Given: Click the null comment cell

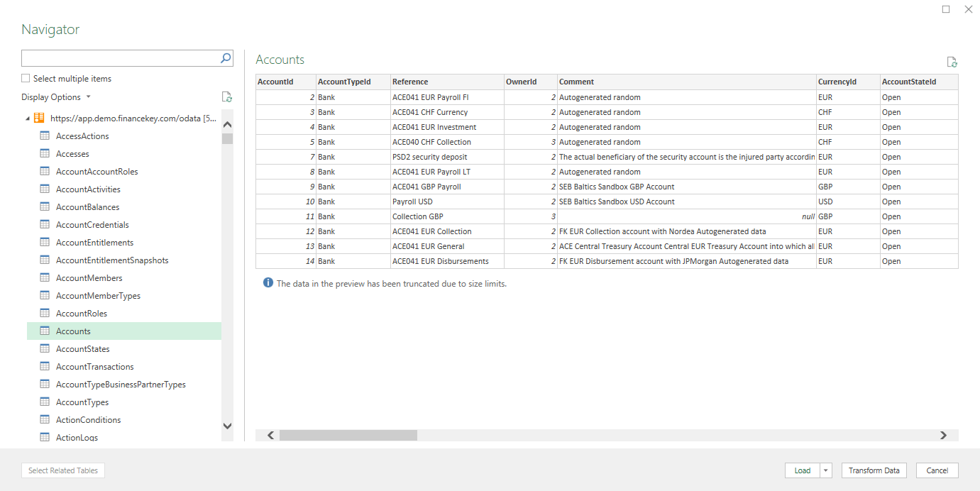Looking at the screenshot, I should pos(687,216).
